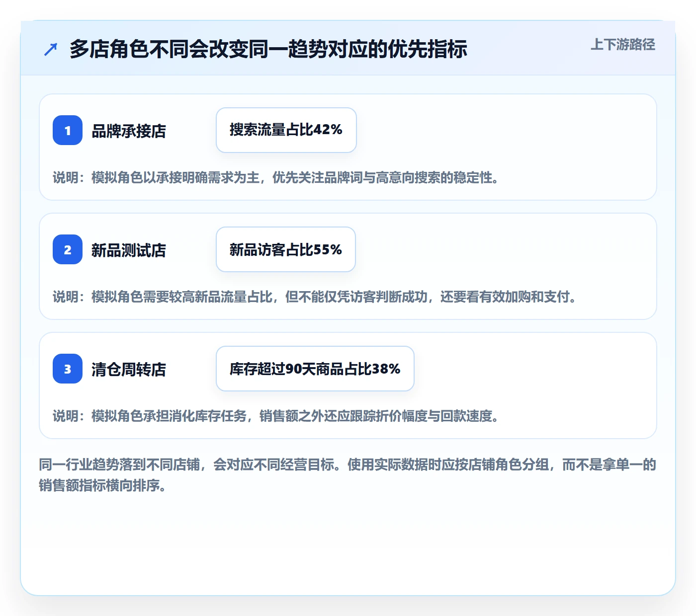The width and height of the screenshot is (696, 616).
Task: Click the title 多店角色不同会改变同一趋势对应的优先指标
Action: click(x=268, y=49)
